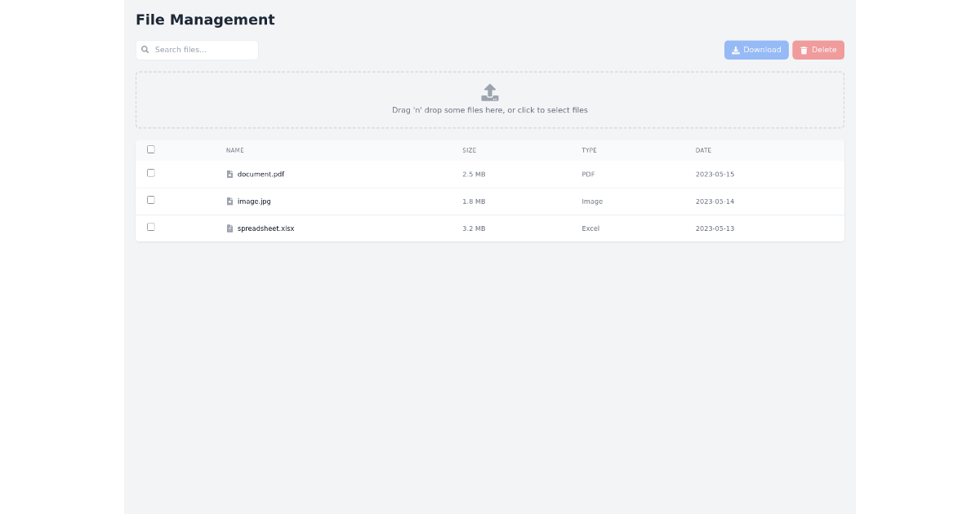Open the spreadsheet.xlsx file name
Screen dimensions: 980x514
coord(265,228)
